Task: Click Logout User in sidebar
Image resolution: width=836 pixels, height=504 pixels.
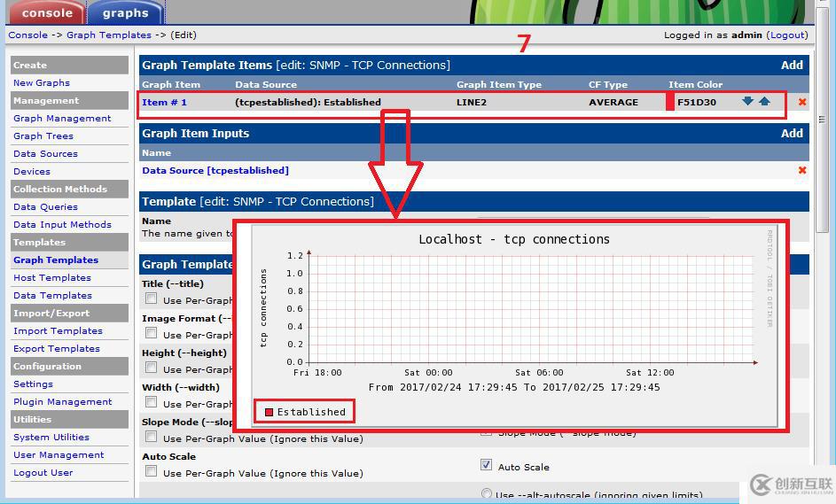Action: 43,473
